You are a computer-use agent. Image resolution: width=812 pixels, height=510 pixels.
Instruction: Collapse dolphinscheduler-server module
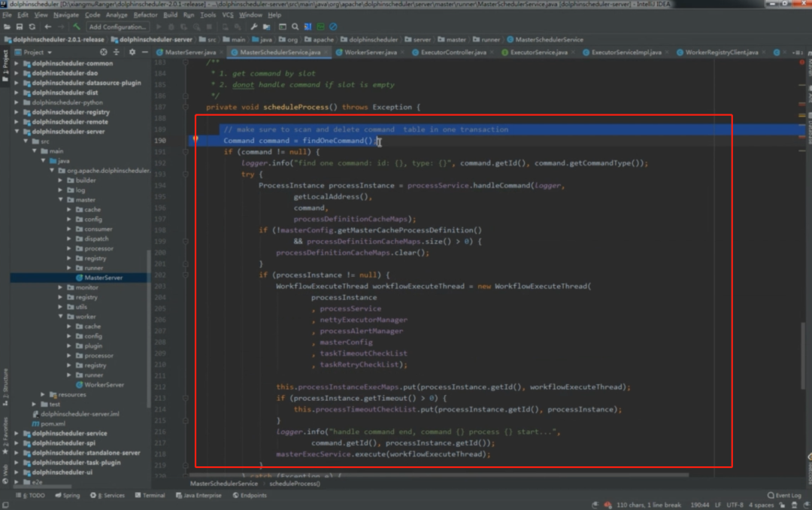pos(17,132)
